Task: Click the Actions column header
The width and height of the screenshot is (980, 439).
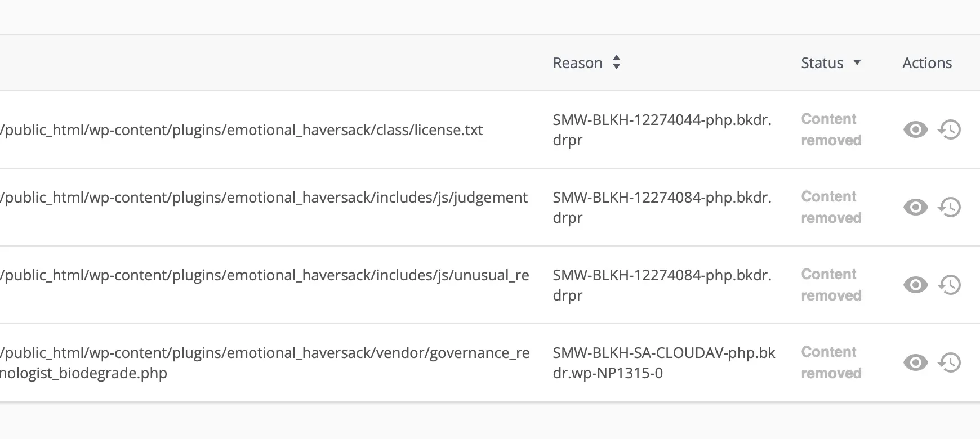Action: [x=927, y=63]
